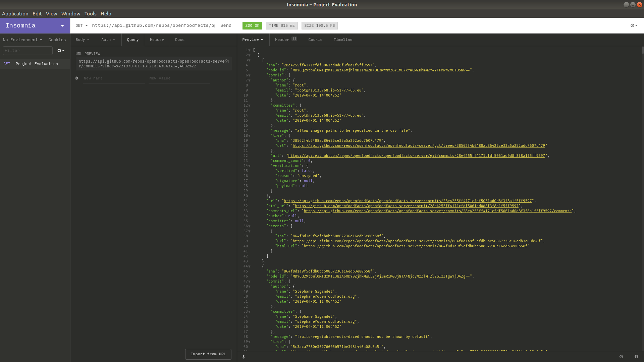This screenshot has height=362, width=644.
Task: Switch to the Query tab
Action: click(133, 40)
